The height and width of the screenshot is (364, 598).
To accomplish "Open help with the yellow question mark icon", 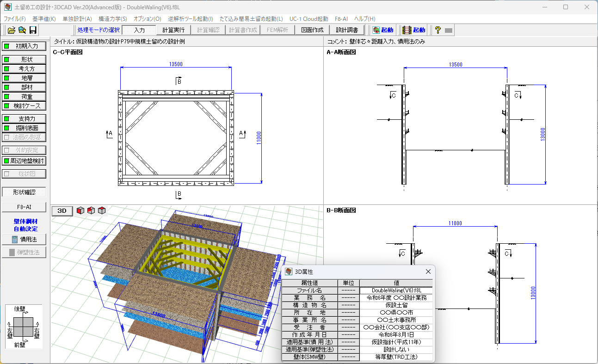I will point(438,30).
